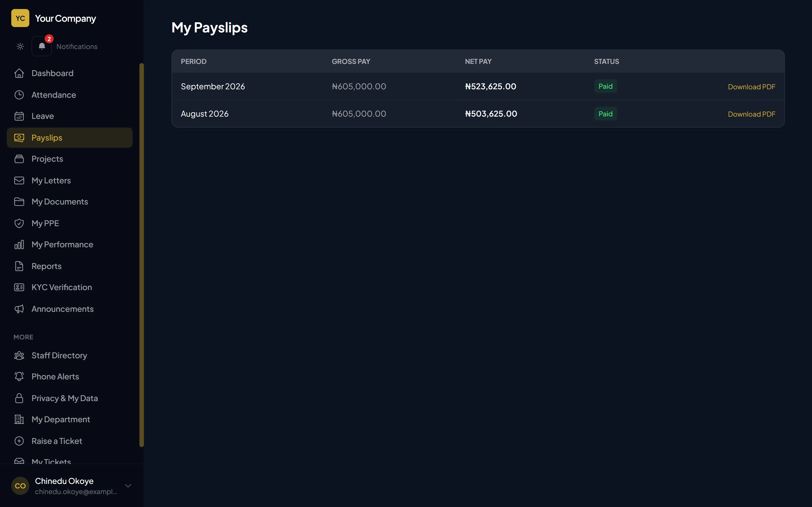Toggle the light/dark theme sun icon
Screen dimensions: 812x507
[20, 46]
